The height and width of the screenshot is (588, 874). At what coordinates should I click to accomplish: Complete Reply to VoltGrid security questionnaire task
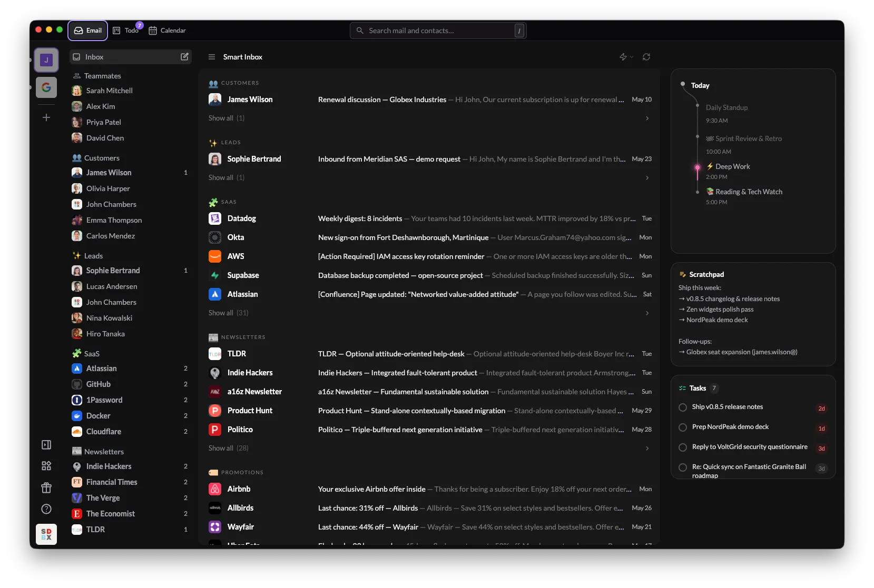[x=683, y=447]
